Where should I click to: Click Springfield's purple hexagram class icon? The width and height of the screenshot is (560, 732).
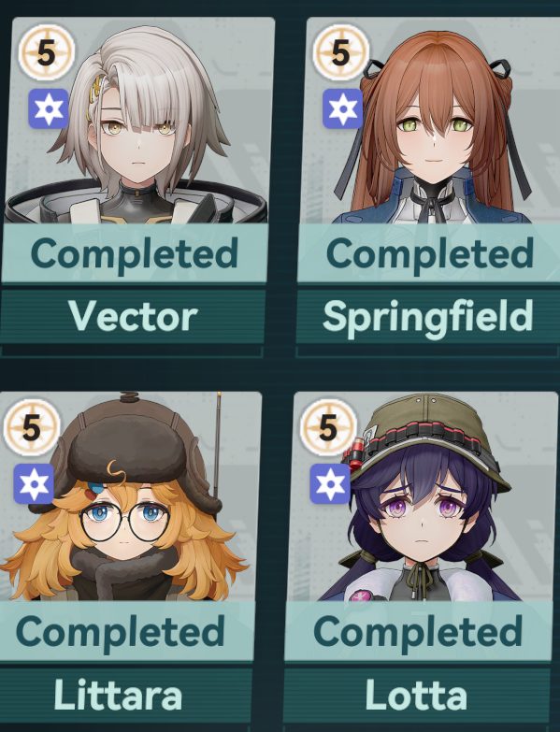[x=343, y=108]
